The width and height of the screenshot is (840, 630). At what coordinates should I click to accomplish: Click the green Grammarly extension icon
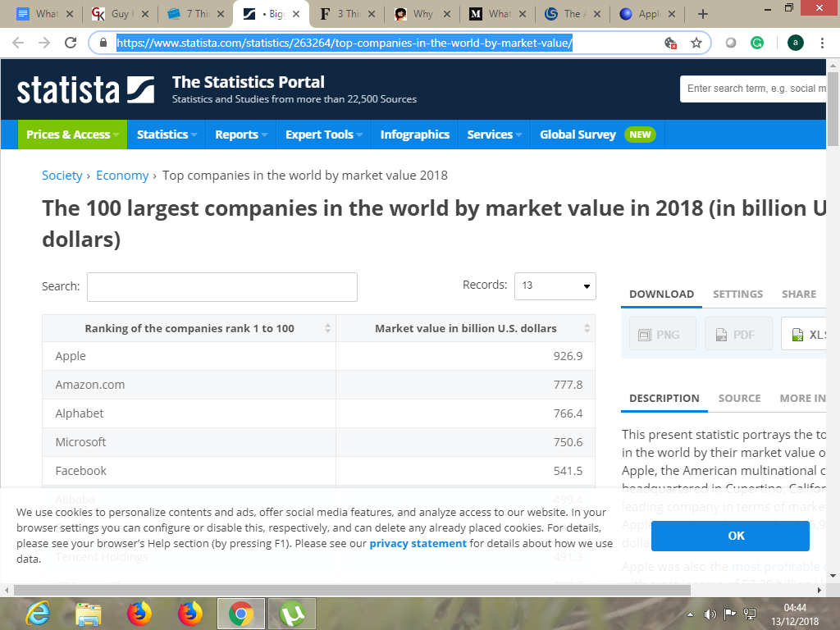[x=757, y=43]
